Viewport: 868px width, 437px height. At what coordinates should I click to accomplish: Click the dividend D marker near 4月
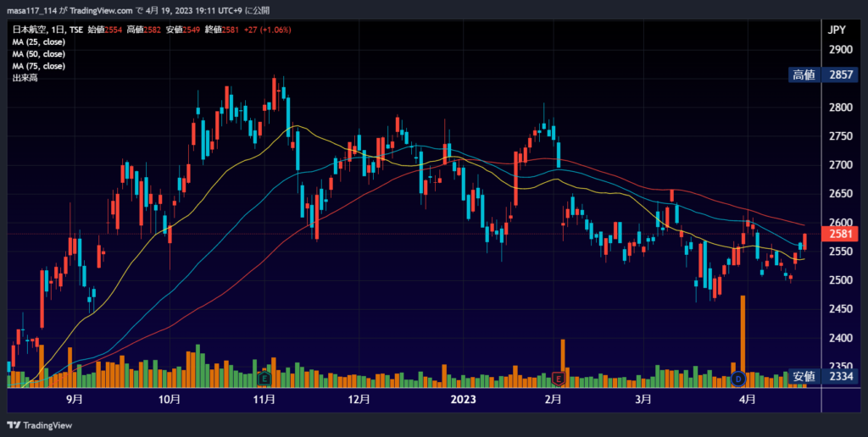[738, 379]
